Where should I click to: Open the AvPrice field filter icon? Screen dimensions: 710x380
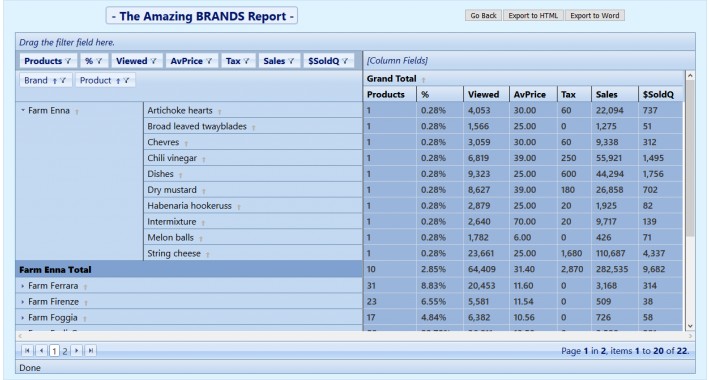coord(209,61)
